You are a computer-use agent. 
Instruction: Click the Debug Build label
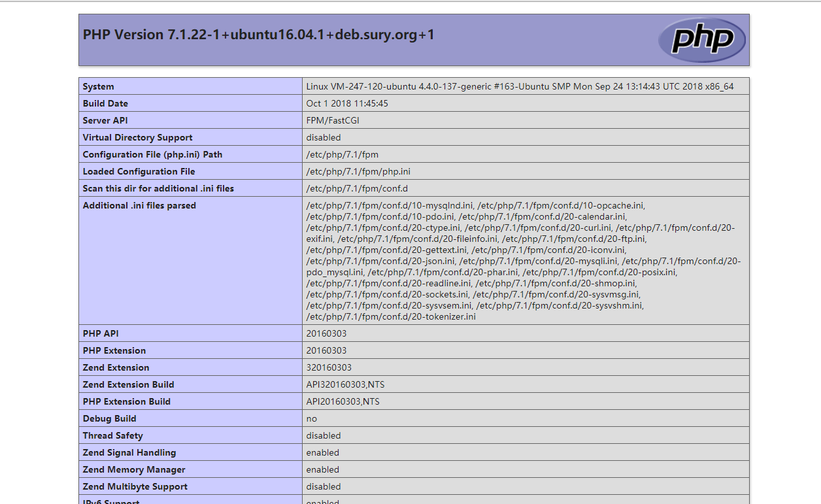click(110, 418)
